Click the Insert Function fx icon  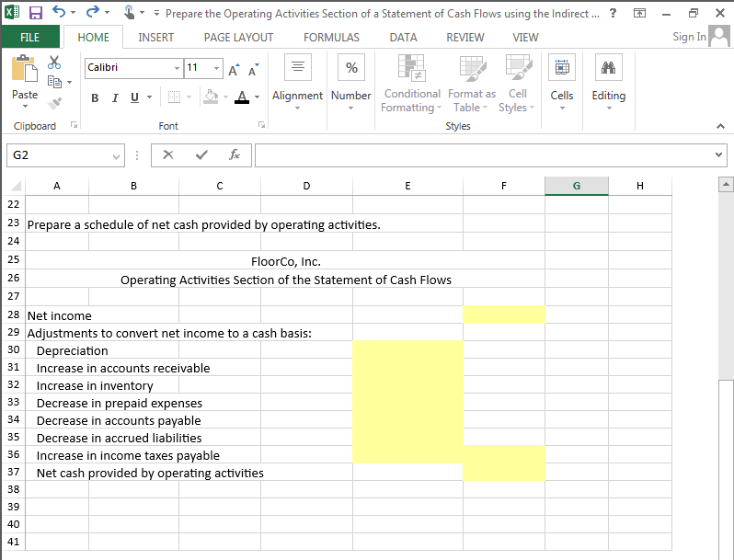(x=235, y=154)
